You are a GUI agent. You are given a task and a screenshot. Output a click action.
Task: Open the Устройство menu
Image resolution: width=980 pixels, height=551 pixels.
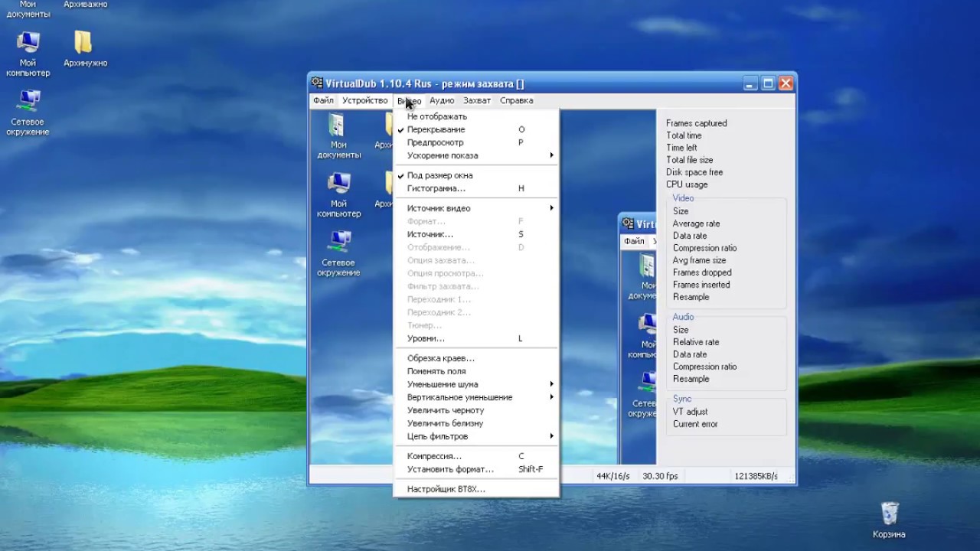(365, 100)
